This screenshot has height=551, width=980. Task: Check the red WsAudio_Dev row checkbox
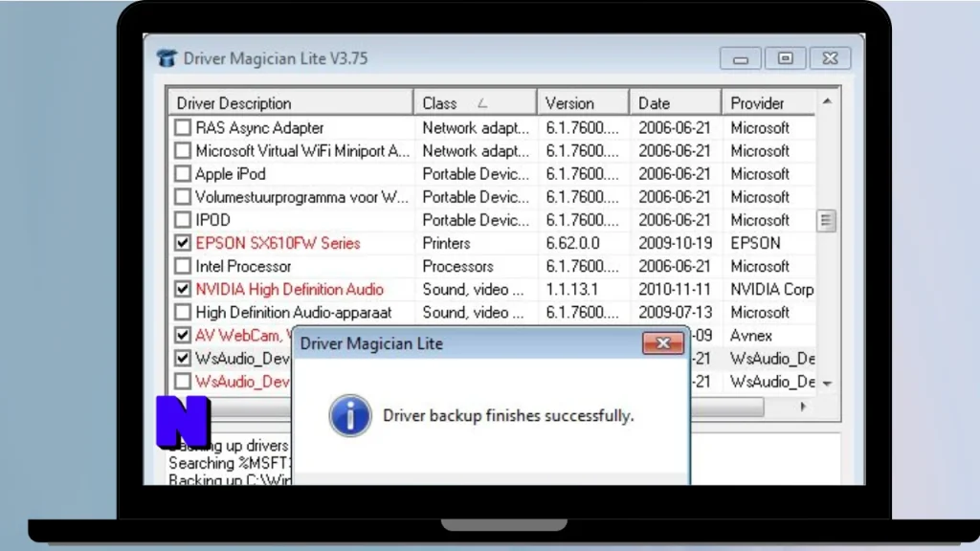[x=183, y=382]
